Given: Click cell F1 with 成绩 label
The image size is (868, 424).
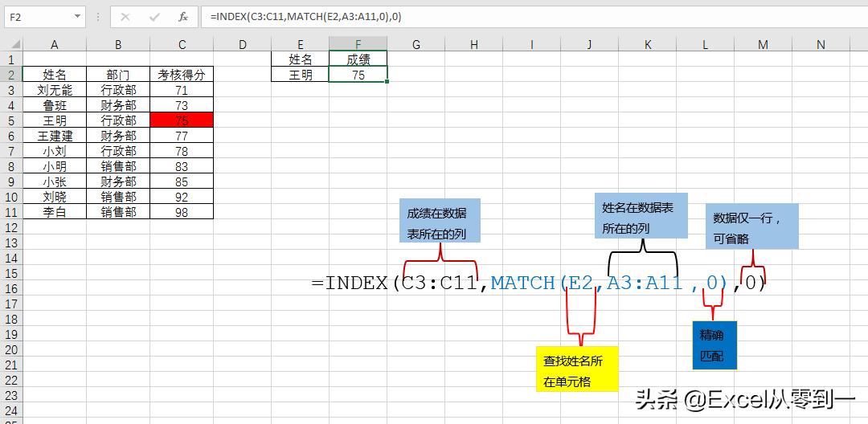Looking at the screenshot, I should click(358, 59).
